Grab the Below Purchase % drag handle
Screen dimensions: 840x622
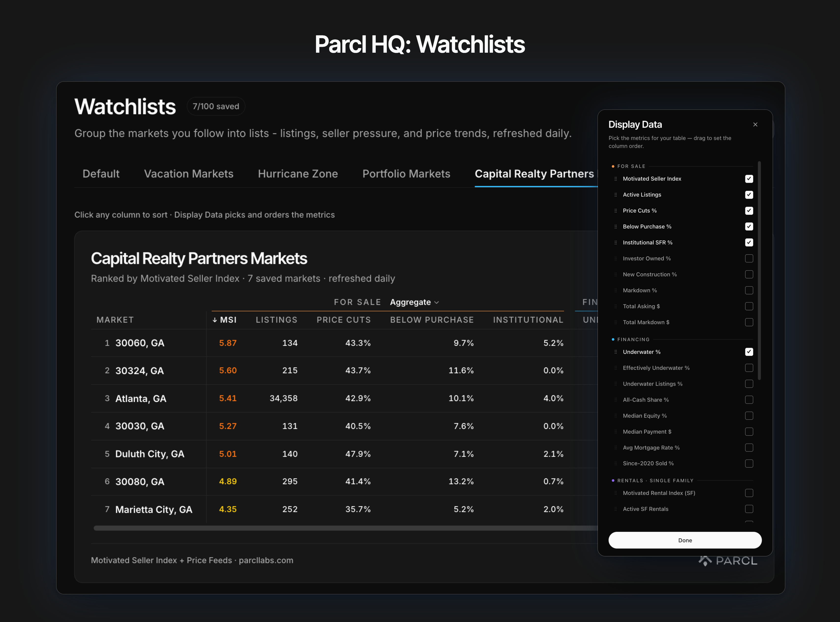615,227
